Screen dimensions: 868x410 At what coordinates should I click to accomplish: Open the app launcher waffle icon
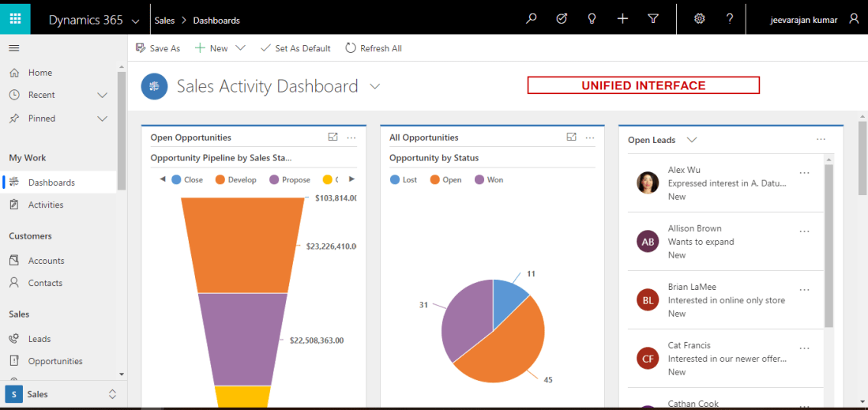[15, 17]
